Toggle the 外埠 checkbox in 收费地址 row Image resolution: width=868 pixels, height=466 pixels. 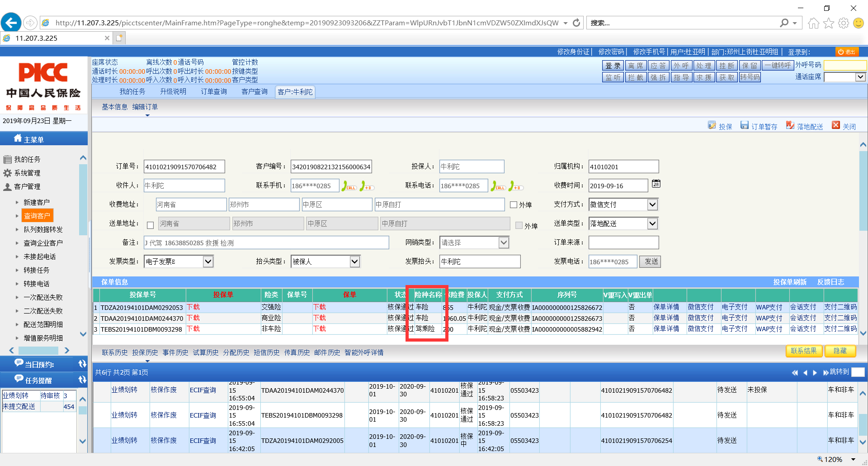point(514,205)
